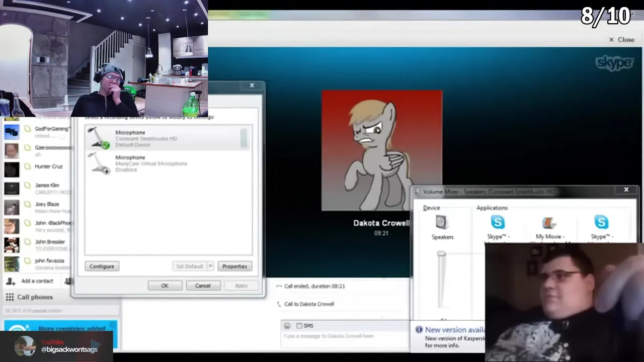Click the Call to Dakota Crowell entry
The height and width of the screenshot is (362, 644).
[x=309, y=304]
